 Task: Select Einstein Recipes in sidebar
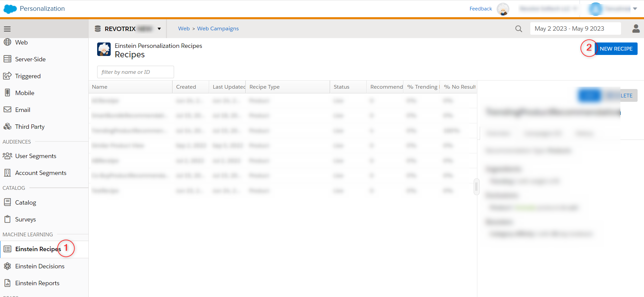pos(38,249)
